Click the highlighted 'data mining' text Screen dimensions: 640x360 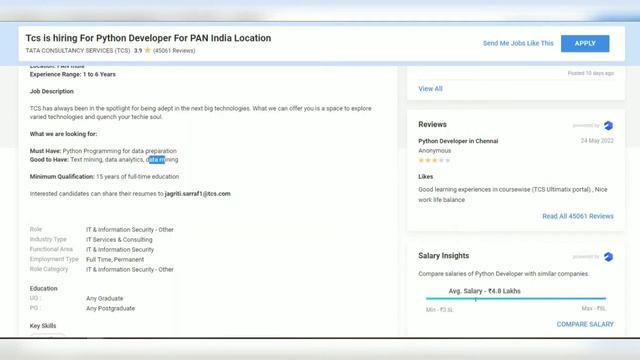[x=162, y=160]
